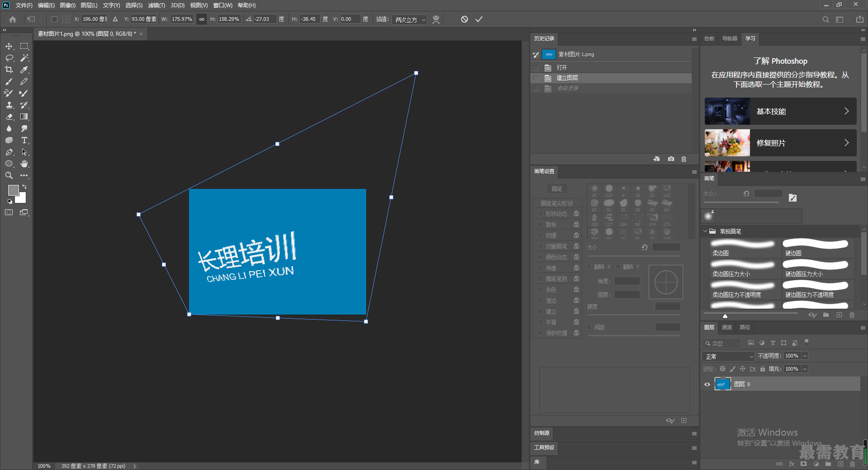This screenshot has width=868, height=470.
Task: Select the Eyedropper tool
Action: (24, 70)
